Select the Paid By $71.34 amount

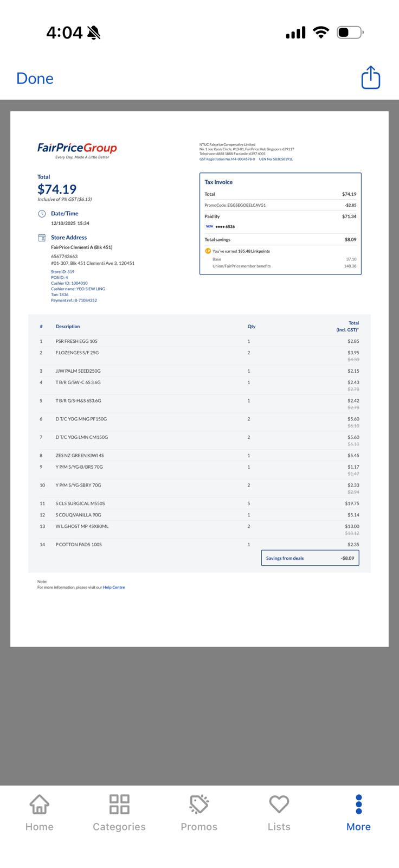pos(349,216)
